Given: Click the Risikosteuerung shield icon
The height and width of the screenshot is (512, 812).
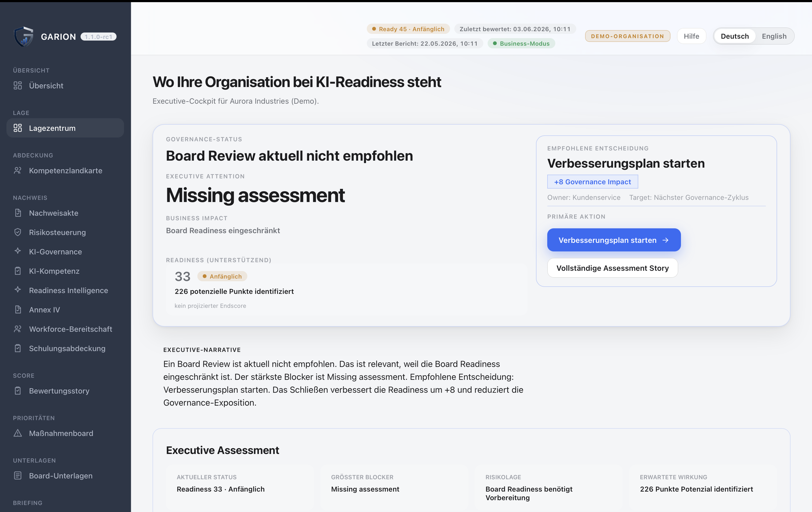Looking at the screenshot, I should [17, 232].
